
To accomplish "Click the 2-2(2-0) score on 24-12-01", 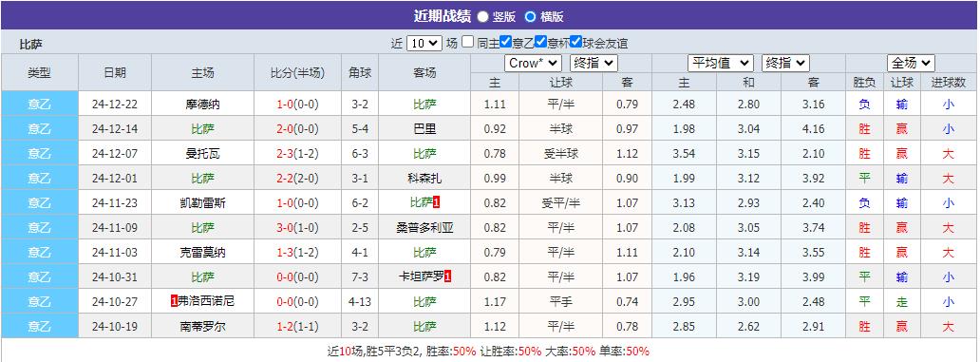I will [x=297, y=179].
